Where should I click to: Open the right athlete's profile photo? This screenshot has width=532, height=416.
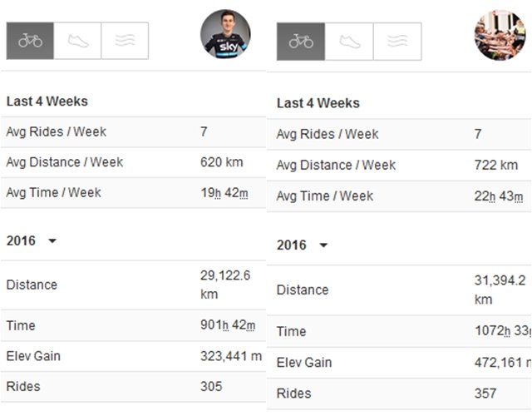[x=500, y=35]
